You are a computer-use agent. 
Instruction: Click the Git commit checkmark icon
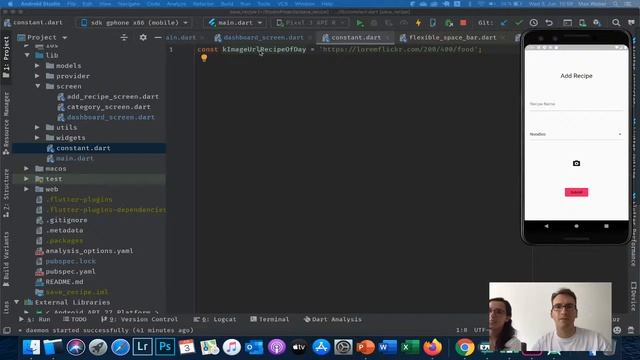tap(519, 23)
